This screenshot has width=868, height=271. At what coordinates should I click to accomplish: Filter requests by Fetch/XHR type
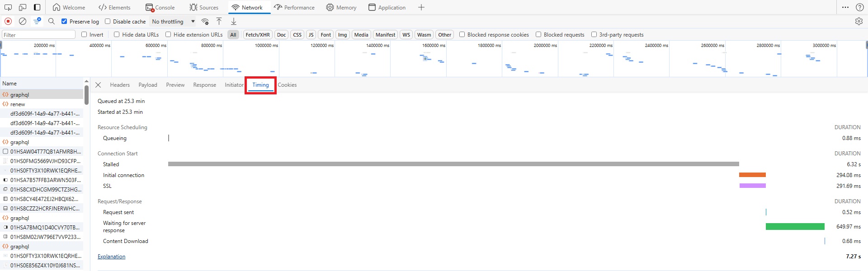click(257, 35)
